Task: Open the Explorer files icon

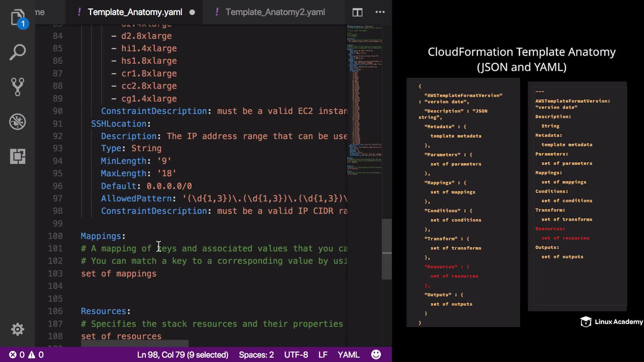Action: point(17,17)
